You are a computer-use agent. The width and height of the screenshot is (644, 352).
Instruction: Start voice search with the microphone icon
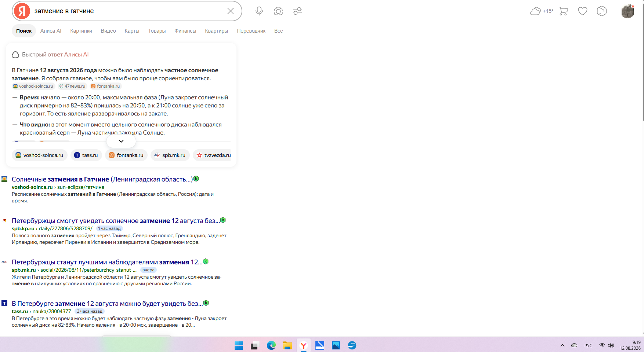tap(259, 11)
